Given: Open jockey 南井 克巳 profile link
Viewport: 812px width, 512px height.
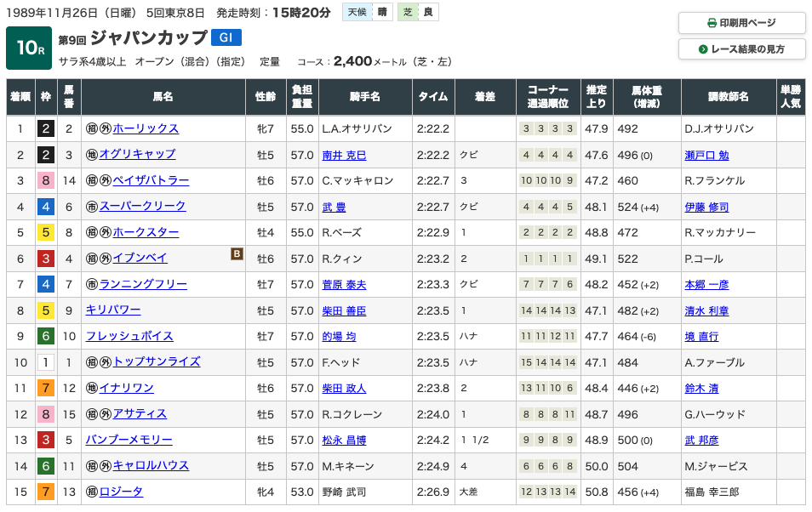Looking at the screenshot, I should (344, 155).
